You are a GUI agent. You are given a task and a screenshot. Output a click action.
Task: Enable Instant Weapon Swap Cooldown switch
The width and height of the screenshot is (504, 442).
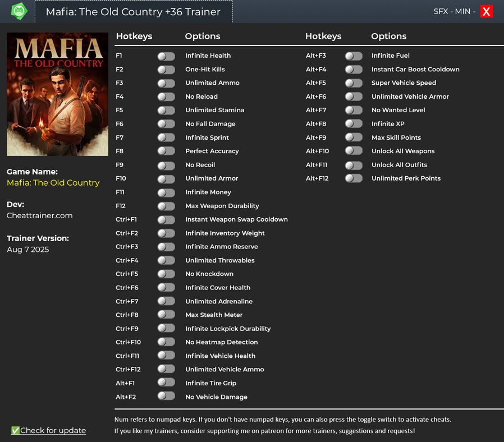(x=166, y=220)
